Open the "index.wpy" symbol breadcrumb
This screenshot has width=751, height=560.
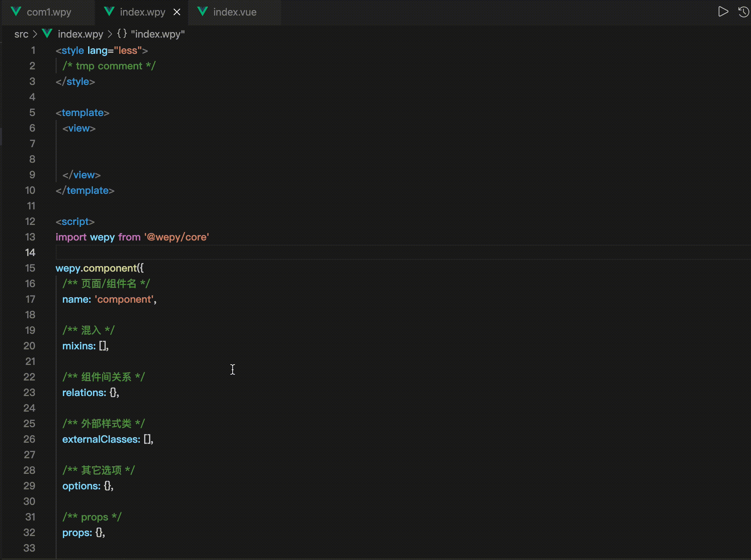click(157, 34)
